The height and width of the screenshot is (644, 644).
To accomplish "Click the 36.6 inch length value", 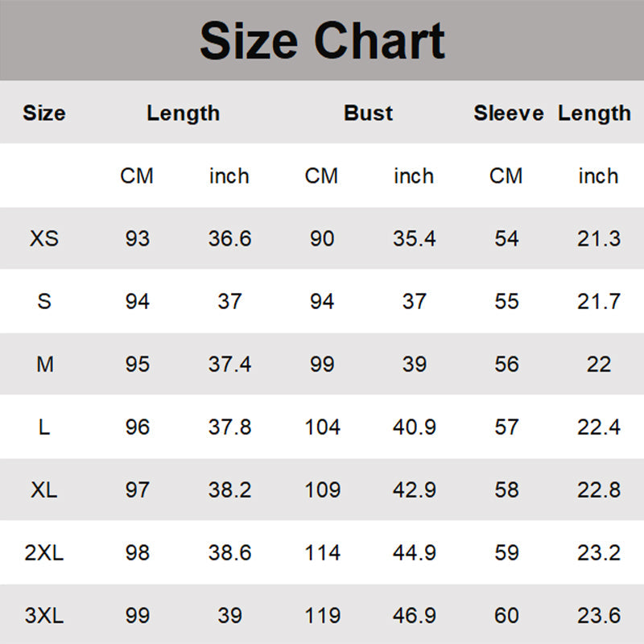I will pos(229,238).
